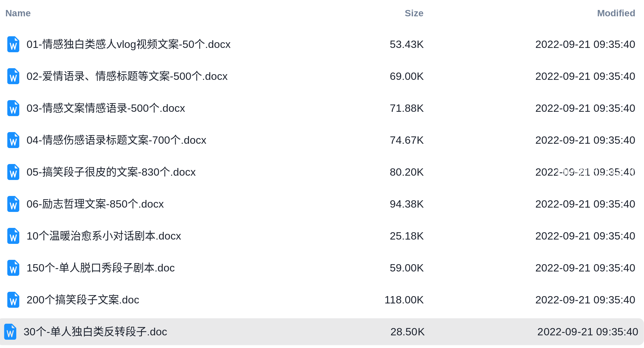Click the Word icon for 10个温暖治愈系小对话剧本.docx
This screenshot has height=348, width=644.
(13, 236)
